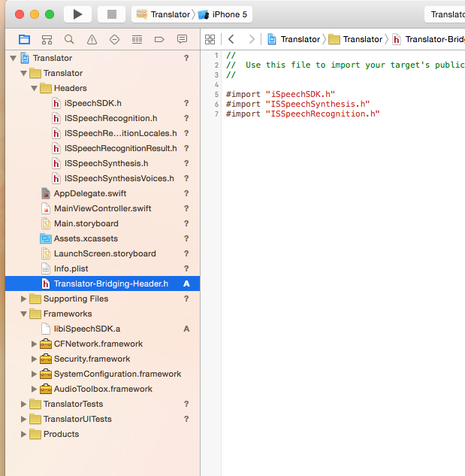Open the Issue navigator
The height and width of the screenshot is (476, 465).
pos(92,39)
